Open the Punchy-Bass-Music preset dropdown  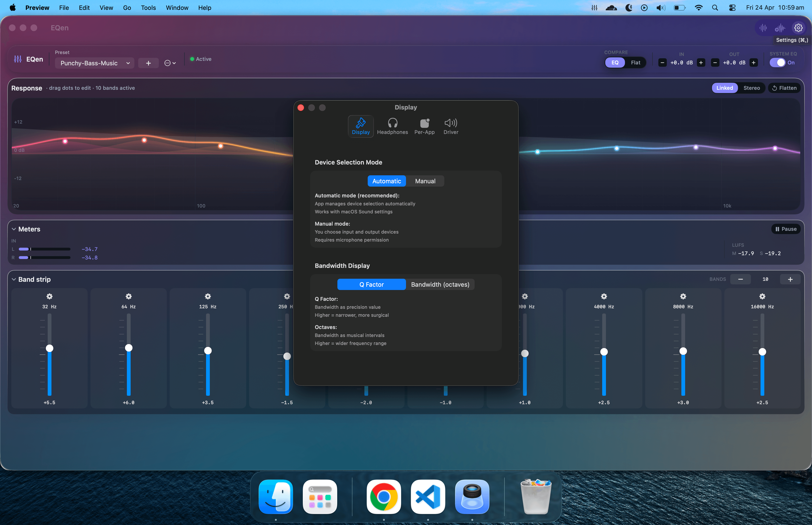coord(94,63)
